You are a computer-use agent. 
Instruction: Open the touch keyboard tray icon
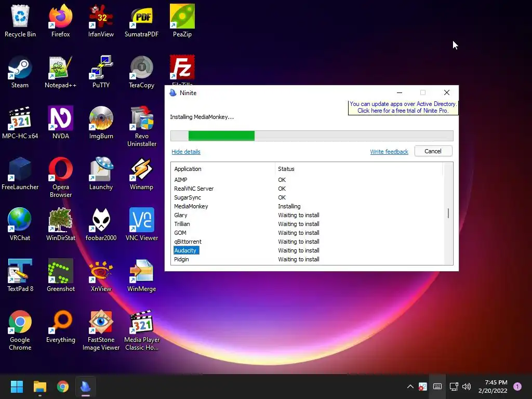(x=437, y=387)
